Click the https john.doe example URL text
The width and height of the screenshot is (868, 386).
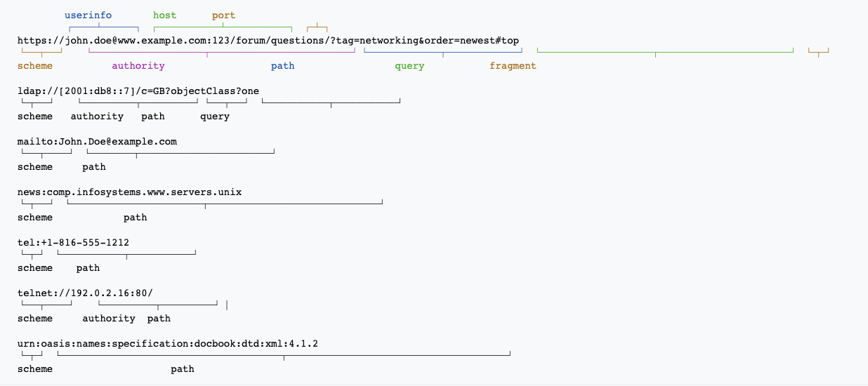[x=268, y=41]
